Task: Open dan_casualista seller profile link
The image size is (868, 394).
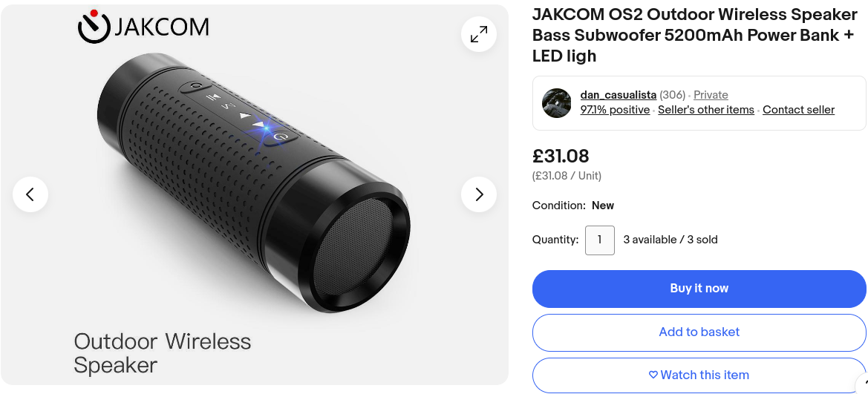Action: pyautogui.click(x=618, y=95)
